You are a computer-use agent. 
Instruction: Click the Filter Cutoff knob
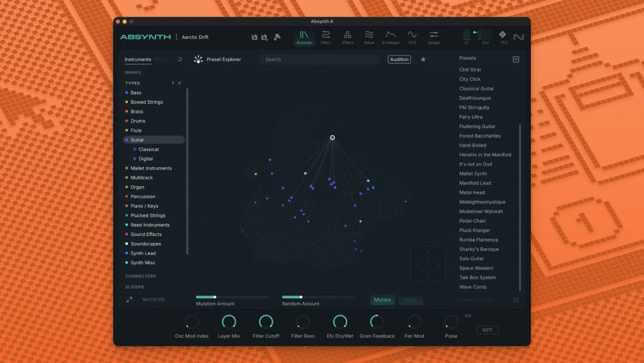coord(266,322)
